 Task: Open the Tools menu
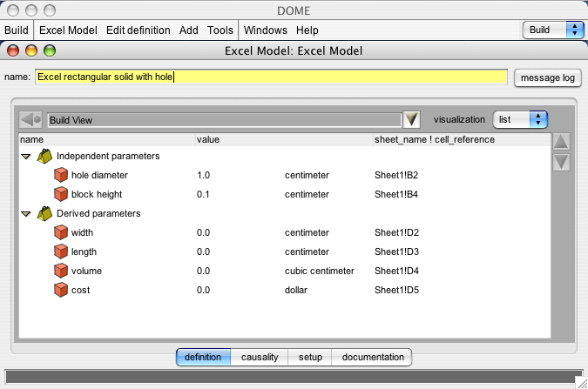220,30
